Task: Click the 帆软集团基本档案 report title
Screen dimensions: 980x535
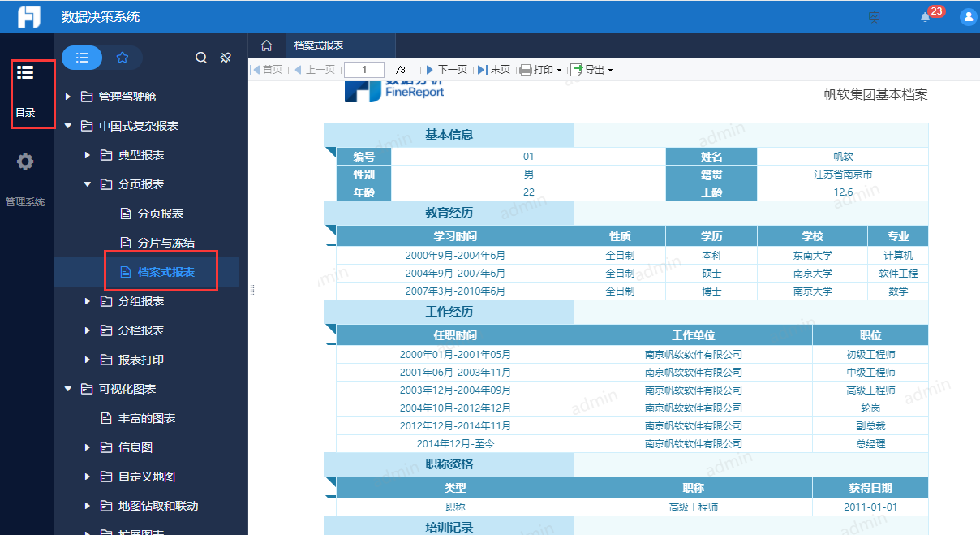Action: pos(875,95)
